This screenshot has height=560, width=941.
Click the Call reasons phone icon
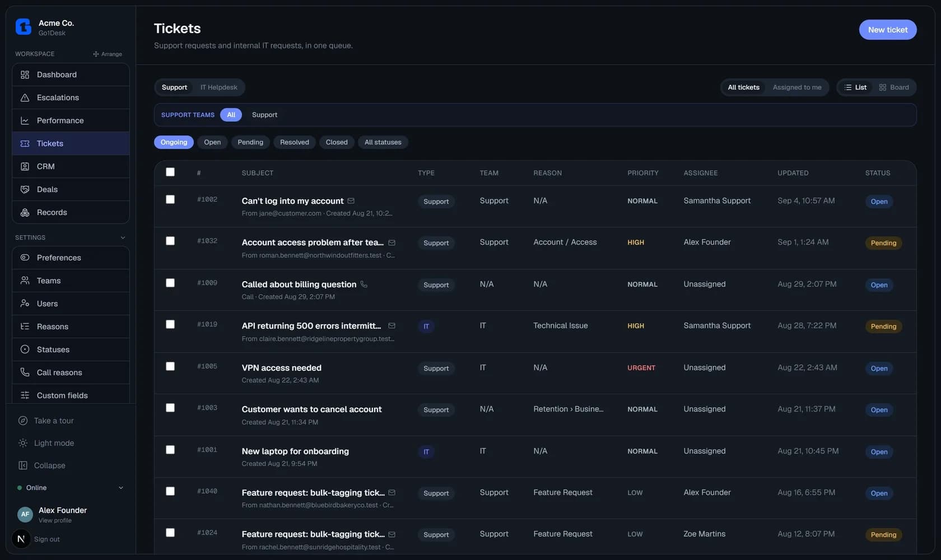click(25, 372)
